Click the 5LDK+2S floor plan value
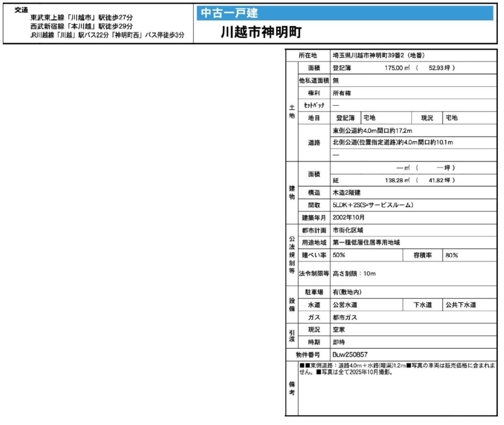The width and height of the screenshot is (504, 425). [x=373, y=205]
